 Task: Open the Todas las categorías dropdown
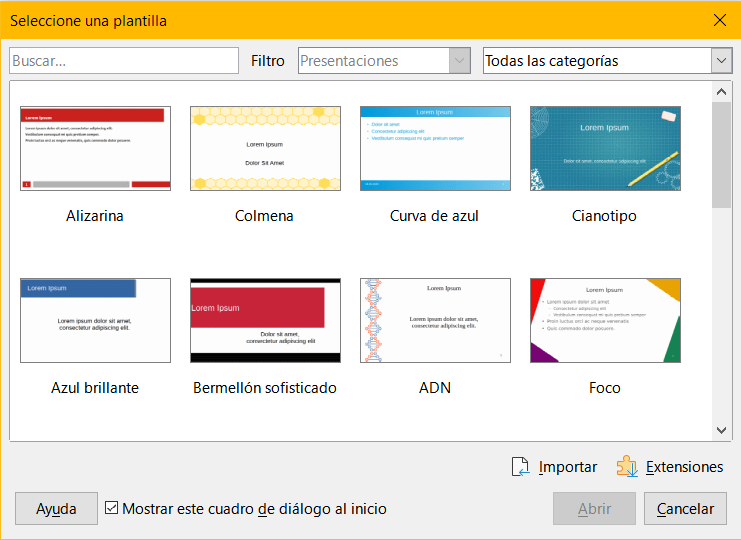(x=721, y=61)
